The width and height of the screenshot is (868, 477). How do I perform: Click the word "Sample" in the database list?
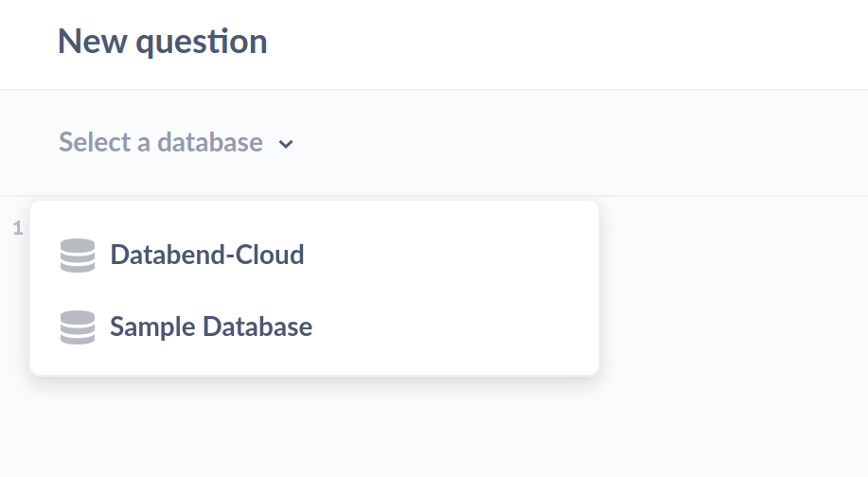[x=152, y=327]
